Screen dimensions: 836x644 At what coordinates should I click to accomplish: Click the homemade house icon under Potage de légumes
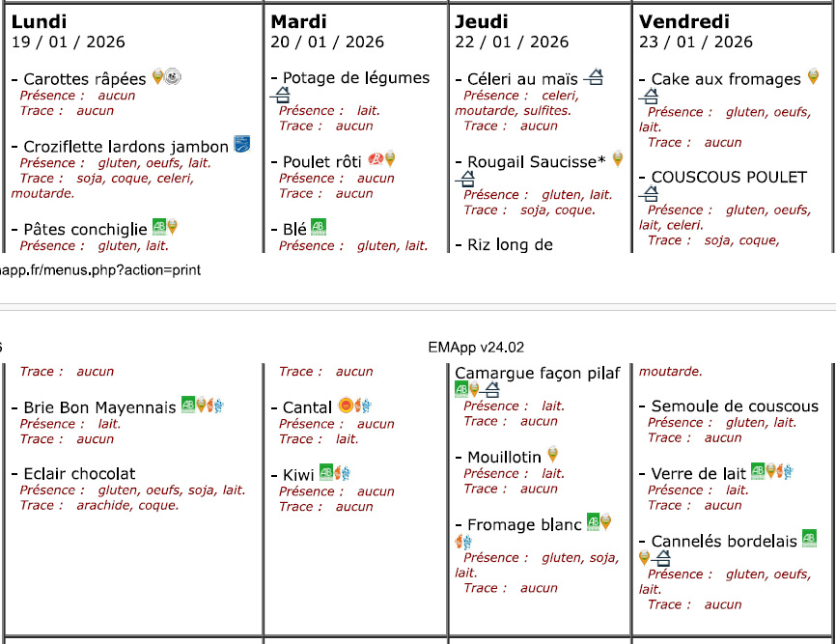(x=280, y=95)
